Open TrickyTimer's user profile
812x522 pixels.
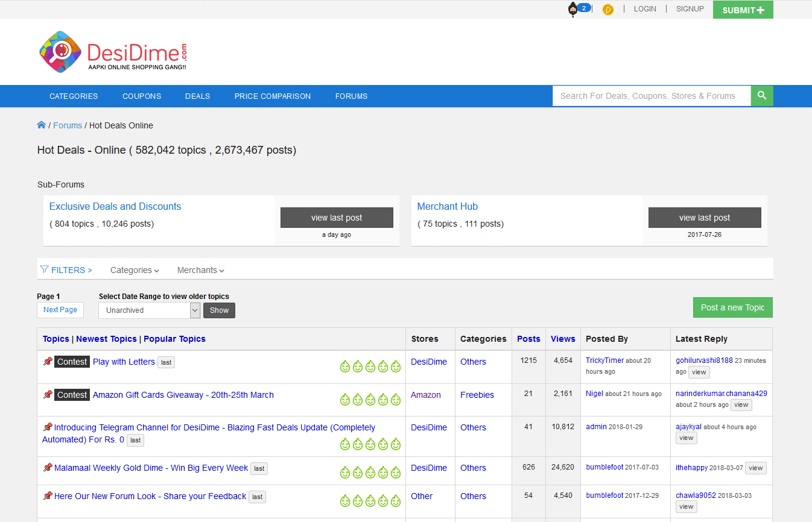[x=604, y=360]
